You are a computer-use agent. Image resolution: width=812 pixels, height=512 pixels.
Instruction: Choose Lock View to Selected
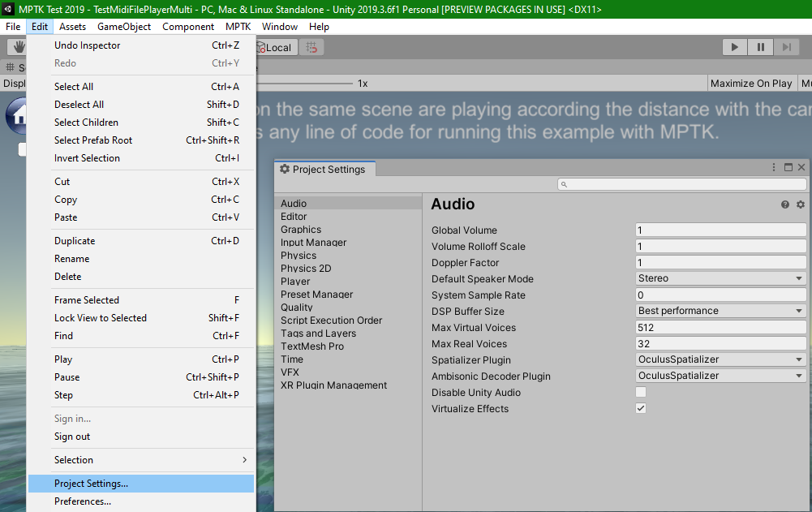coord(141,318)
